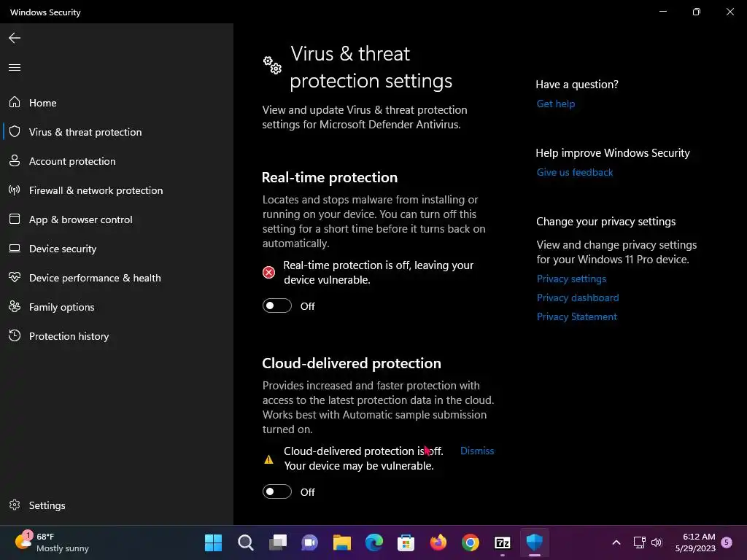747x560 pixels.
Task: Click Windows Security shield in taskbar
Action: coord(535,542)
